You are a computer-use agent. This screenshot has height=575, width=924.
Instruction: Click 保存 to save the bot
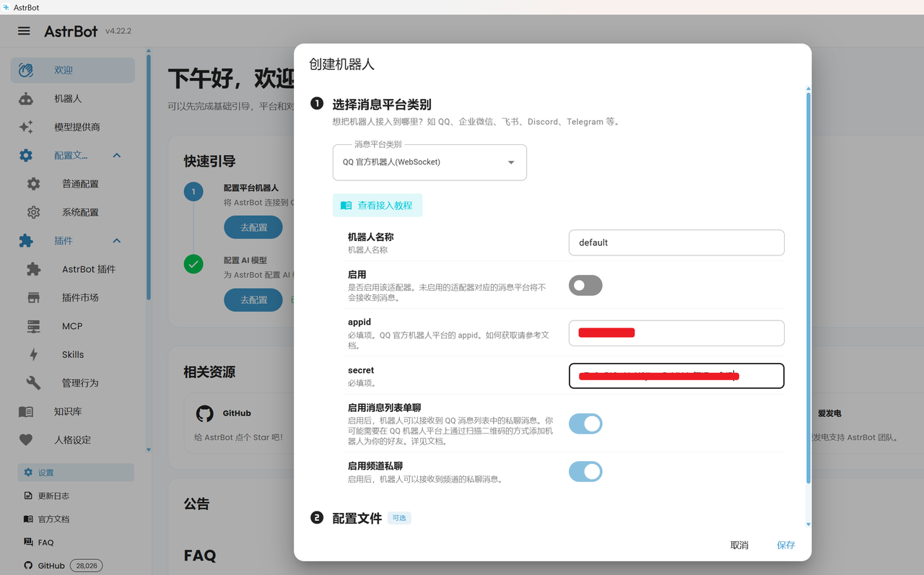[x=786, y=545]
